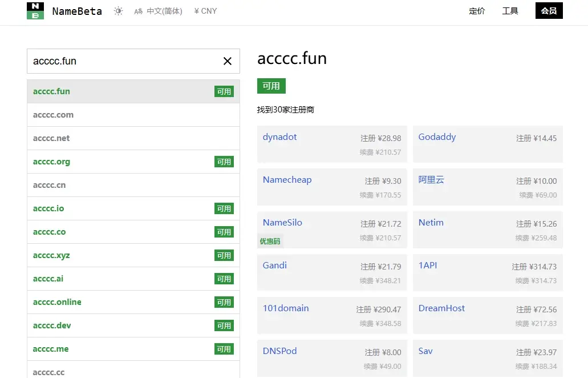Select acccc.com in the domain list
The height and width of the screenshot is (378, 588).
point(133,115)
